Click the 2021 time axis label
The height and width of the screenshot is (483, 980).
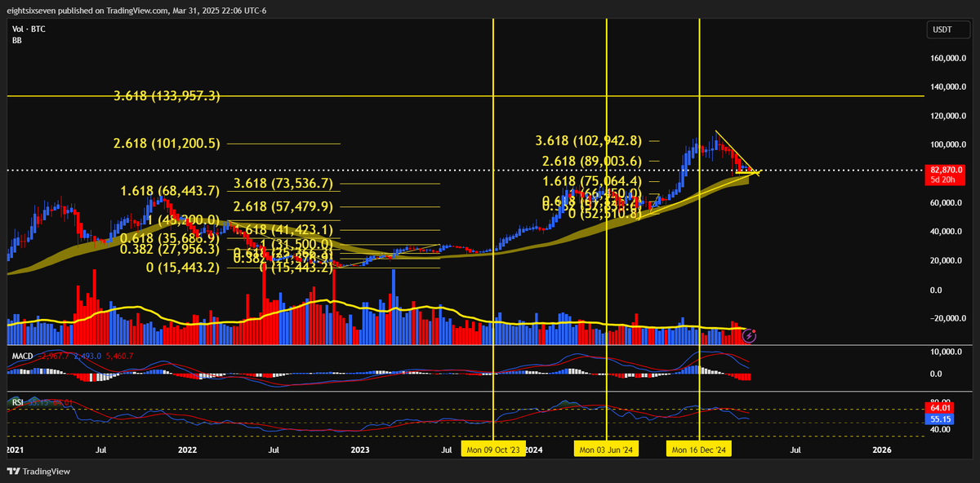[x=15, y=450]
